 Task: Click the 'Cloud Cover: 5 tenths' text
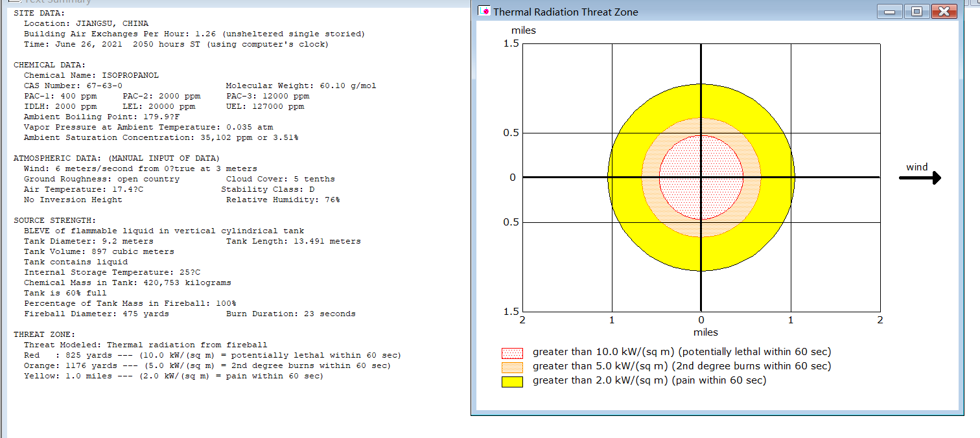coord(281,179)
